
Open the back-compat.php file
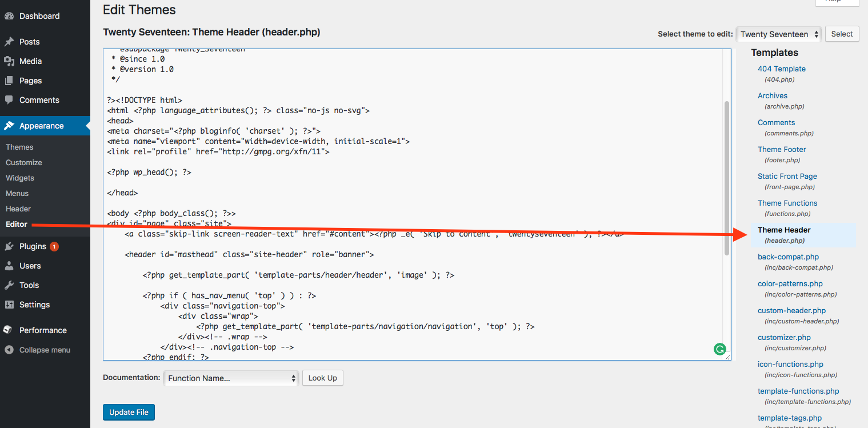[x=788, y=257]
